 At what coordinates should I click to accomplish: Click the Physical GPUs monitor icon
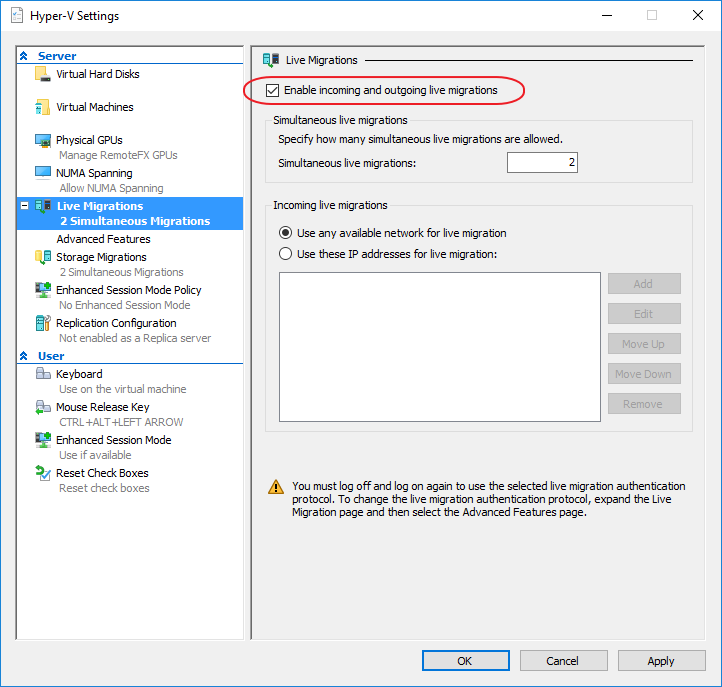coord(43,140)
